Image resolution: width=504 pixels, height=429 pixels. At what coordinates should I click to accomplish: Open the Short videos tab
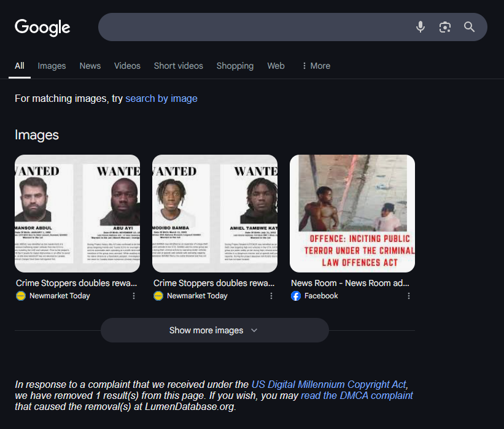tap(179, 66)
